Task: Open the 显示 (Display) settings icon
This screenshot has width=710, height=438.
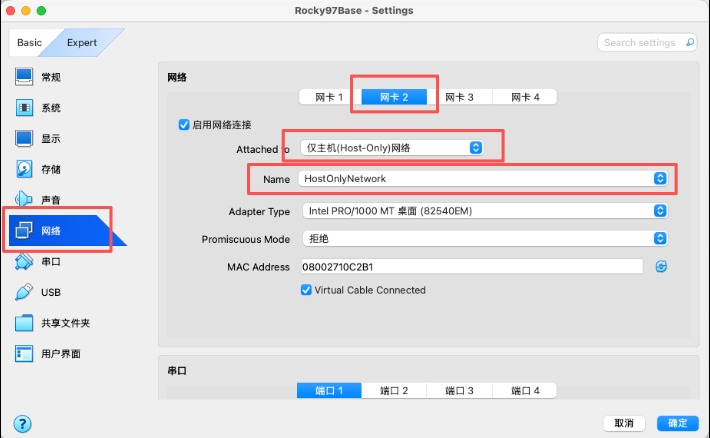Action: point(25,138)
